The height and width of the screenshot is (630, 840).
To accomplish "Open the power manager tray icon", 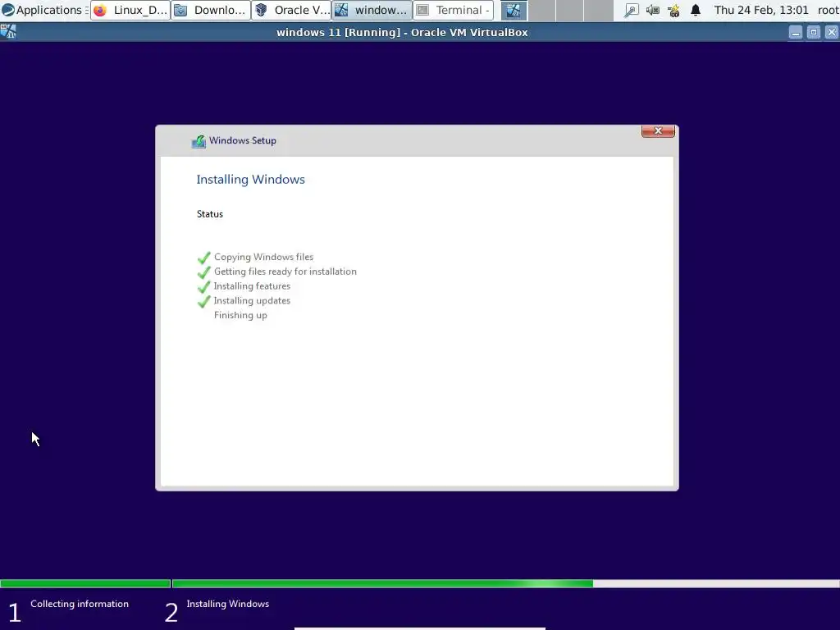I will pyautogui.click(x=674, y=10).
